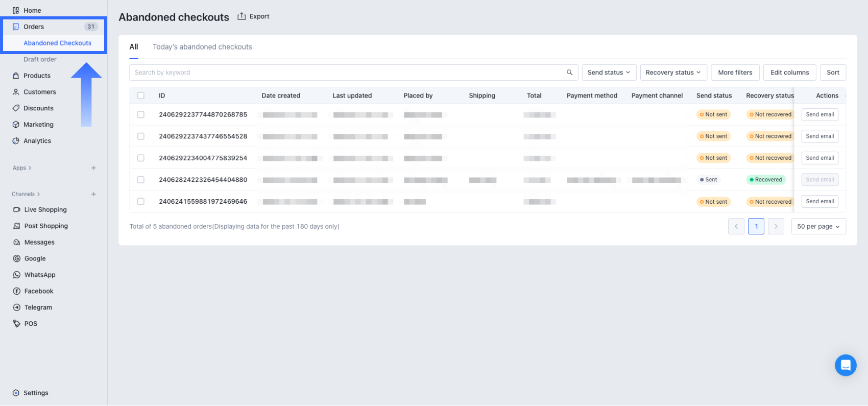Toggle the select-all checkbox in table header
868x406 pixels.
point(141,95)
